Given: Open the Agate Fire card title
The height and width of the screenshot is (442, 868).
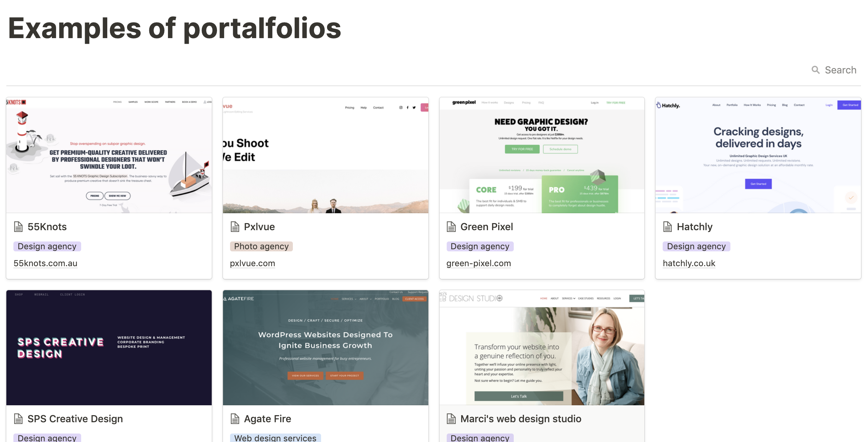Looking at the screenshot, I should point(267,419).
